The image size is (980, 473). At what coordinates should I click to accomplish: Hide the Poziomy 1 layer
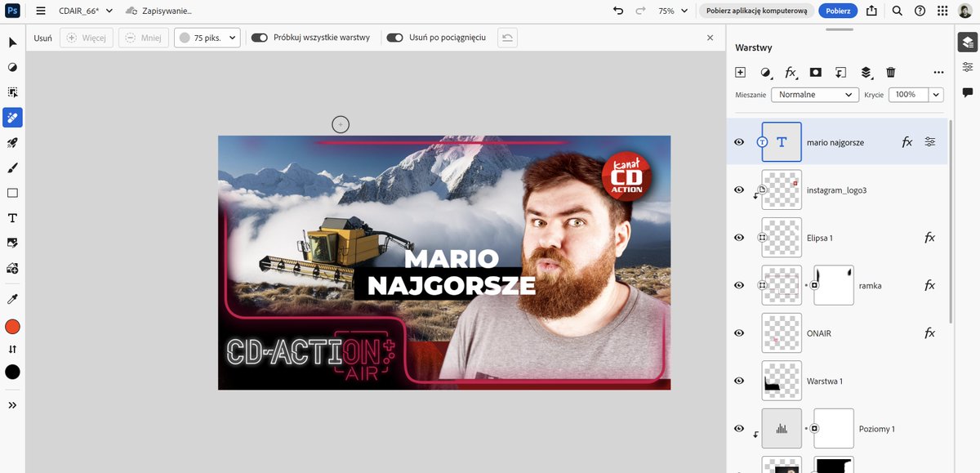coord(739,429)
